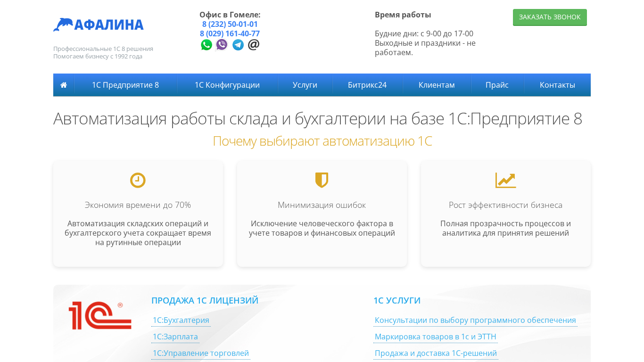Click the Минимизация ошибок card title
Viewport: 644px width, 362px height.
322,205
